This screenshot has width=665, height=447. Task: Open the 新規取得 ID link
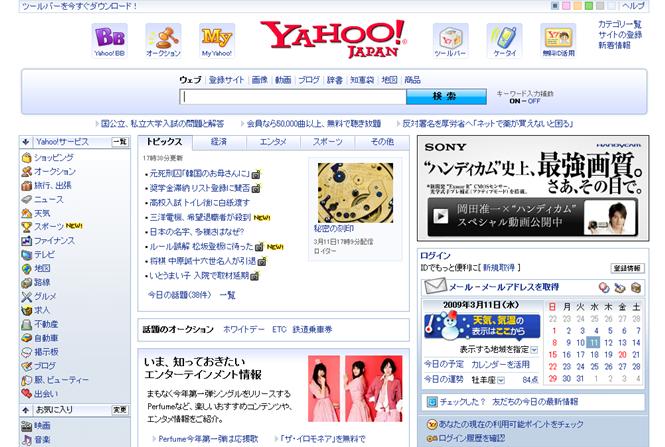point(499,268)
